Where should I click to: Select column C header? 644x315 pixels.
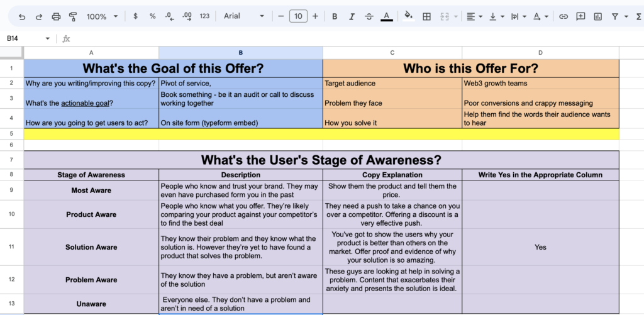[x=392, y=53]
